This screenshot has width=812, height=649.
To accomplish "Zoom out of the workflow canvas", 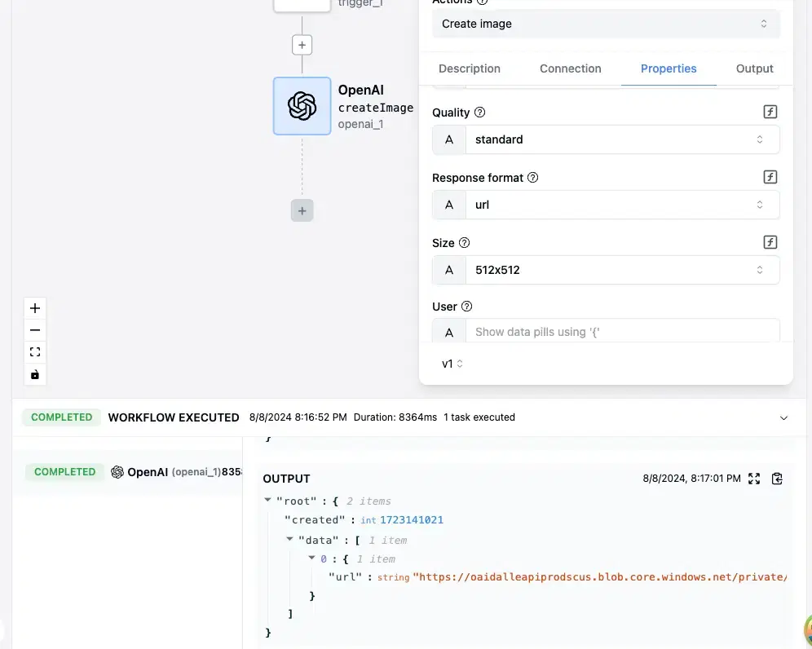I will (x=34, y=329).
